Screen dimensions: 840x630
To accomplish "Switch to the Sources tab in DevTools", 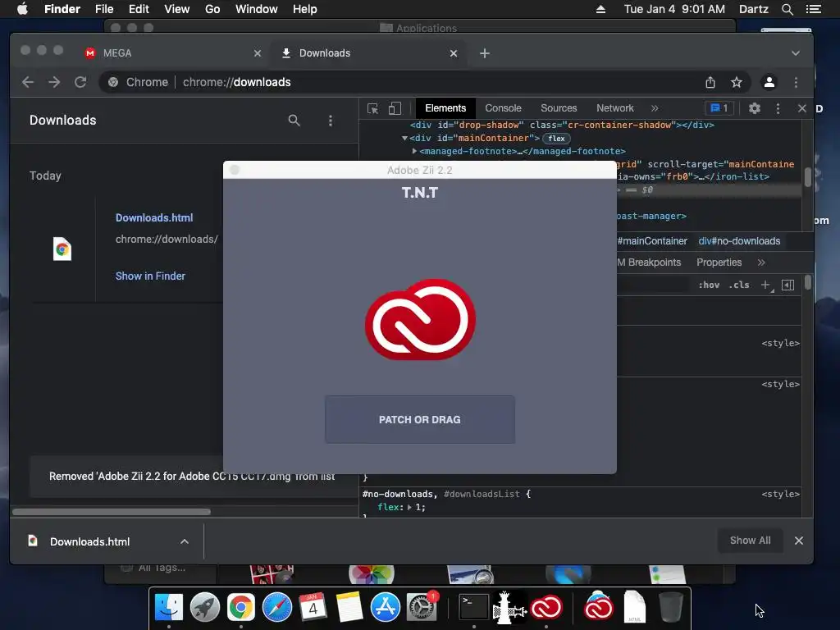I will pyautogui.click(x=559, y=108).
